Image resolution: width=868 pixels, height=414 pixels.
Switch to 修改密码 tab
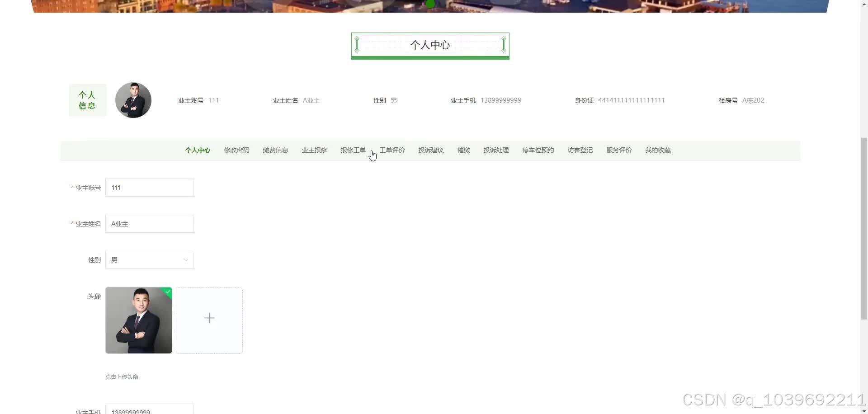click(x=236, y=150)
